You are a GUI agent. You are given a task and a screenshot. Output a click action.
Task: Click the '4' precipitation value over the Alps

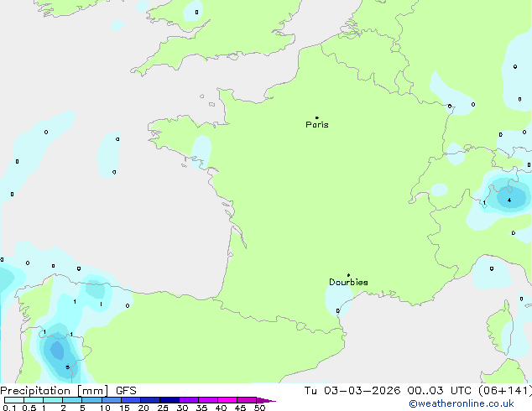coord(509,200)
